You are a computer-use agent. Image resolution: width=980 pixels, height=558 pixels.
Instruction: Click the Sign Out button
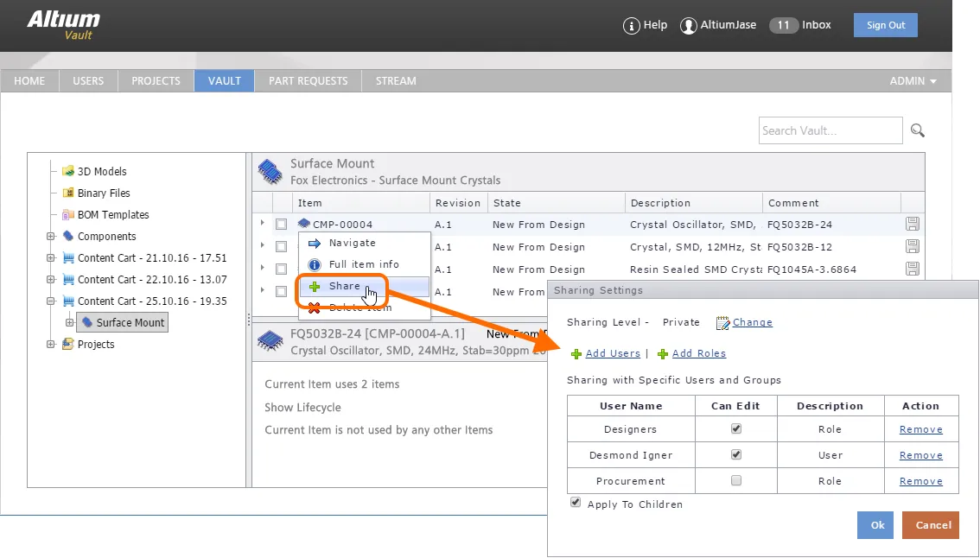pyautogui.click(x=886, y=25)
